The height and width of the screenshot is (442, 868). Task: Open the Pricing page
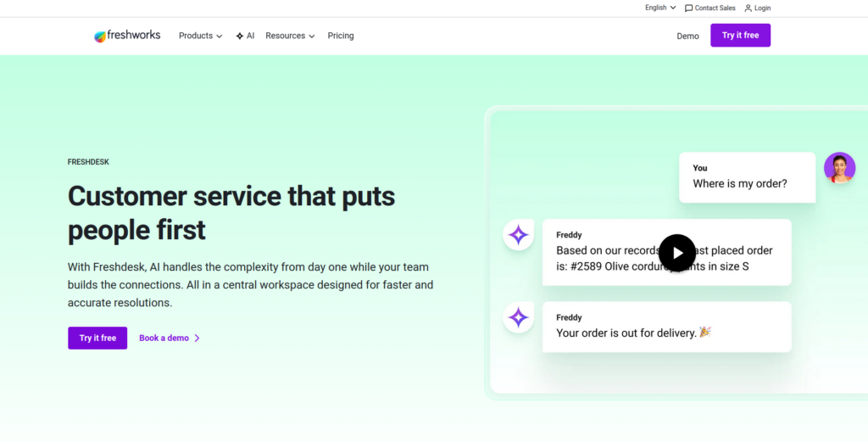pos(341,36)
